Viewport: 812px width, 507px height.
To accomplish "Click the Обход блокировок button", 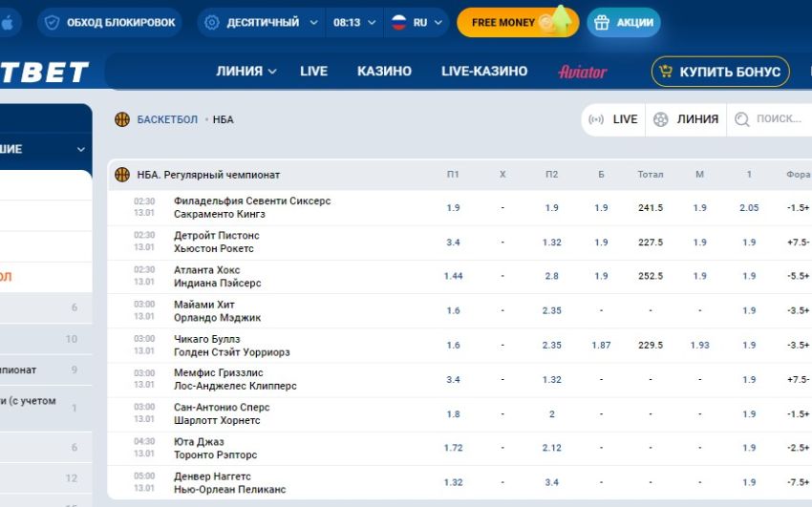I will click(x=110, y=23).
